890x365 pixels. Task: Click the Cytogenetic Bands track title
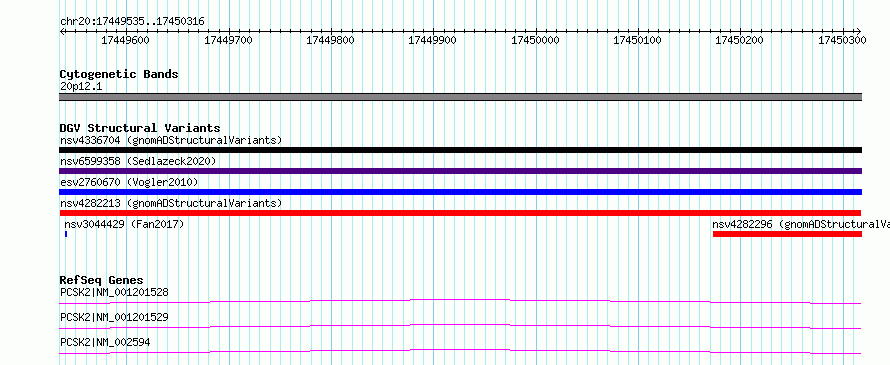tap(119, 74)
